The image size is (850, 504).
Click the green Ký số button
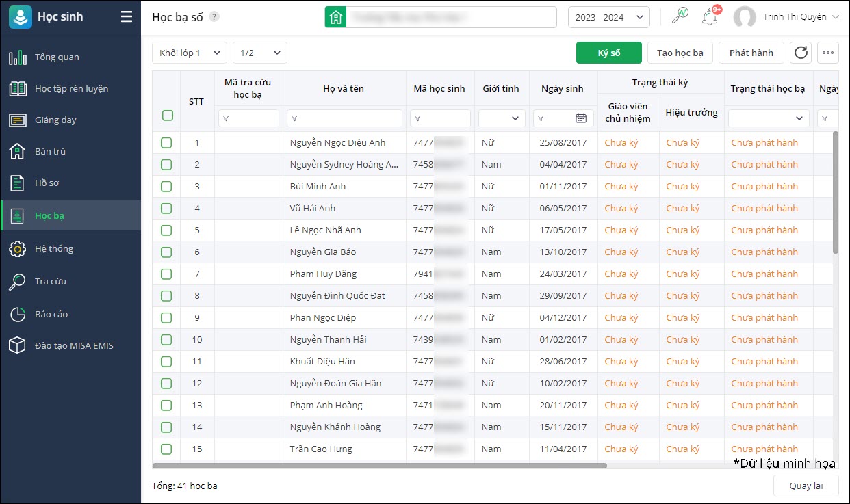(x=608, y=53)
